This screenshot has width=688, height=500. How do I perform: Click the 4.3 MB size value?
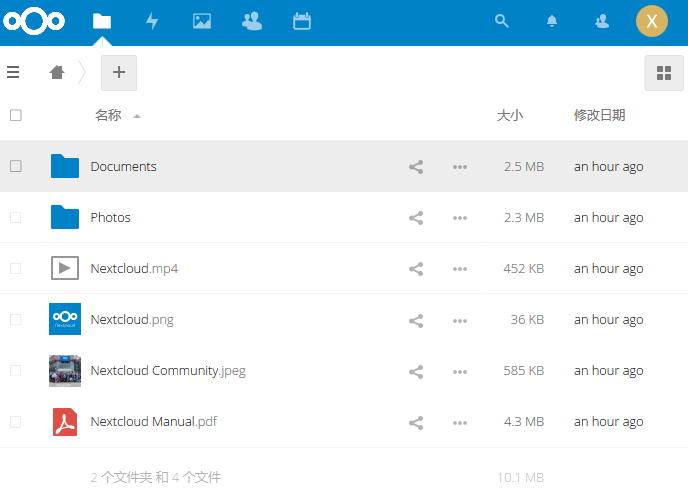pyautogui.click(x=524, y=421)
